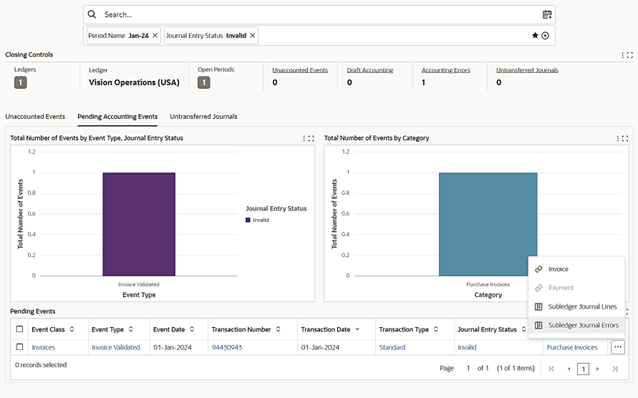The width and height of the screenshot is (638, 398).
Task: Click the Standard transaction type link
Action: point(392,347)
